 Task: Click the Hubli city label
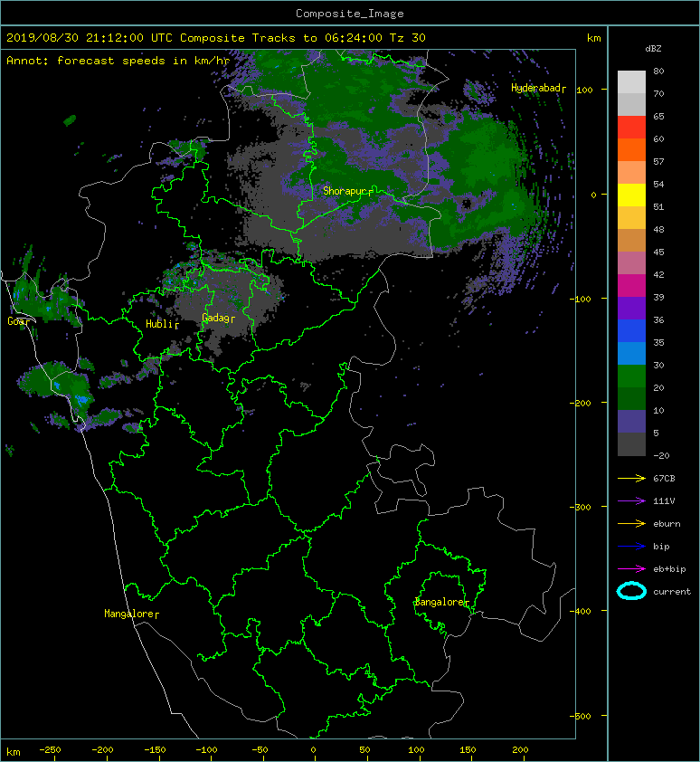tap(159, 324)
